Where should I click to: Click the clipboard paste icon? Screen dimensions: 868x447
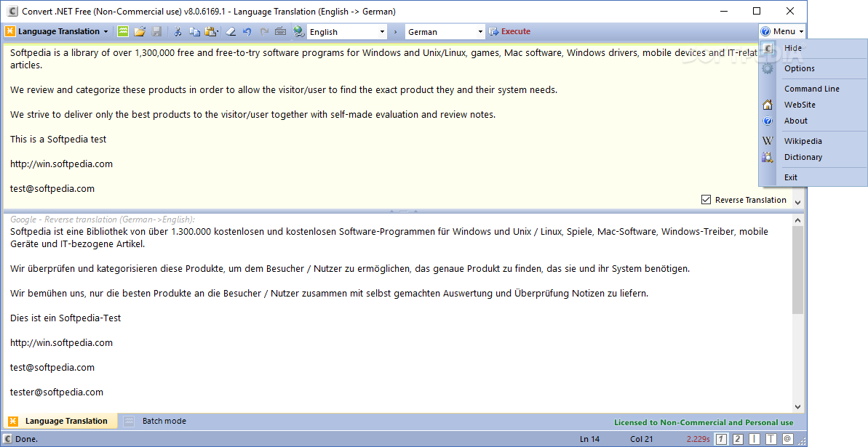tap(210, 31)
